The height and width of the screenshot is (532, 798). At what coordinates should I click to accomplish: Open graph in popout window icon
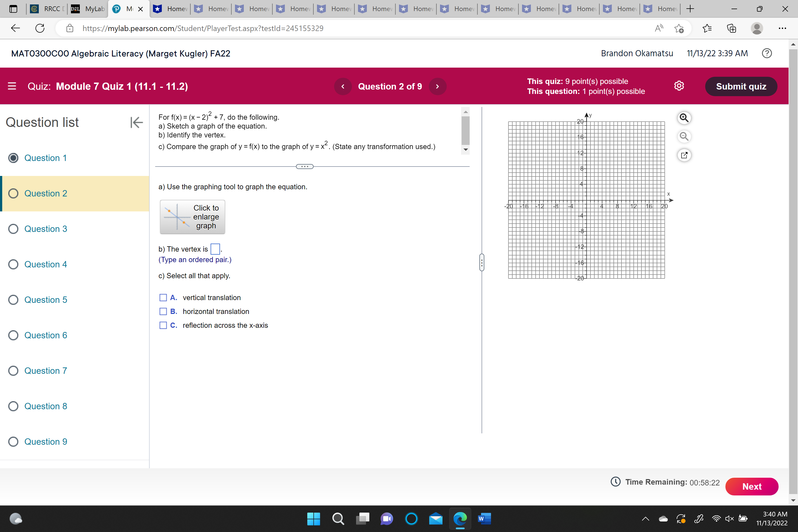(684, 155)
